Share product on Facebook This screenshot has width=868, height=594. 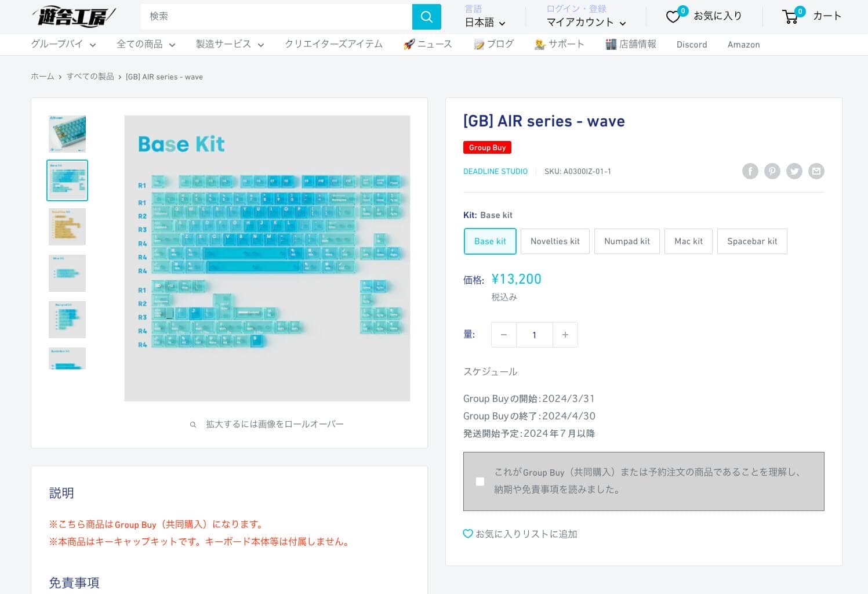click(x=750, y=171)
